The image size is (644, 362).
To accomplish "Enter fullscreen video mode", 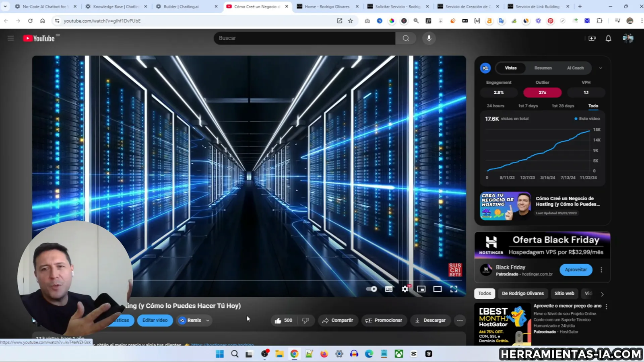I will [454, 289].
